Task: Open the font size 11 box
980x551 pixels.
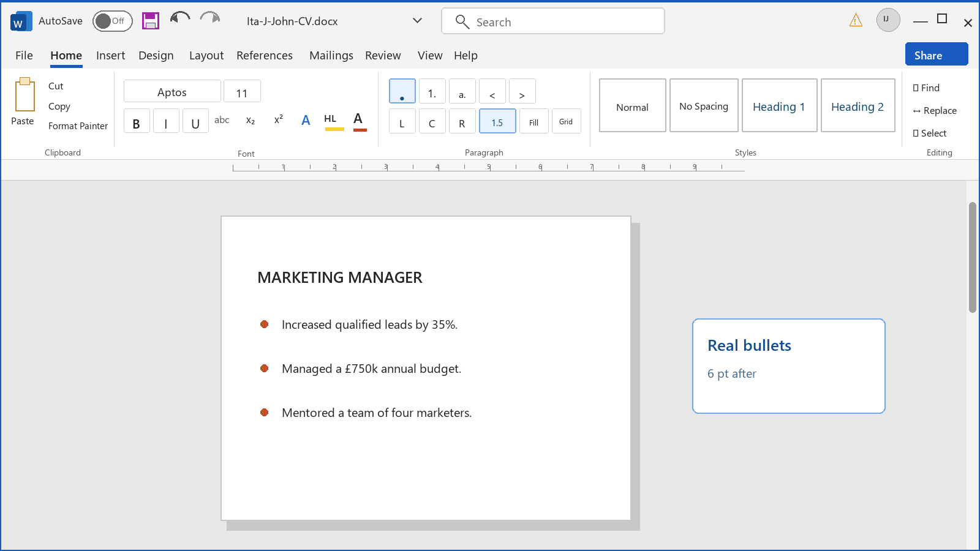Action: pos(242,91)
